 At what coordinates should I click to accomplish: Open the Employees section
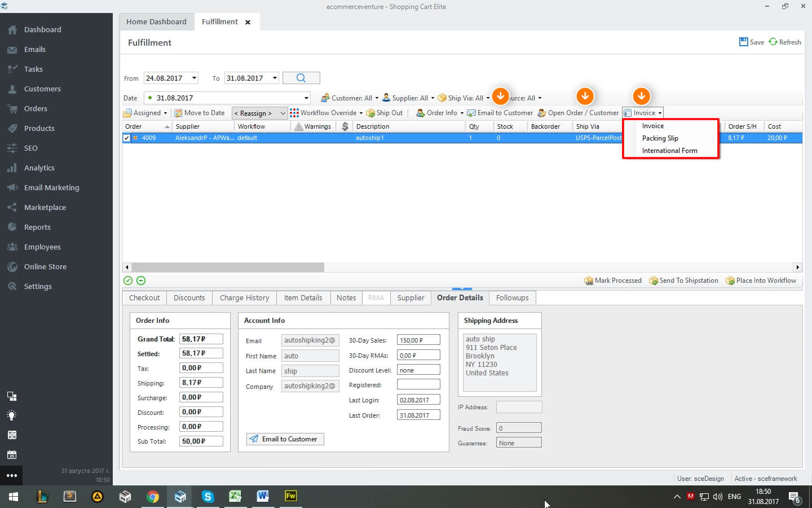click(x=42, y=247)
